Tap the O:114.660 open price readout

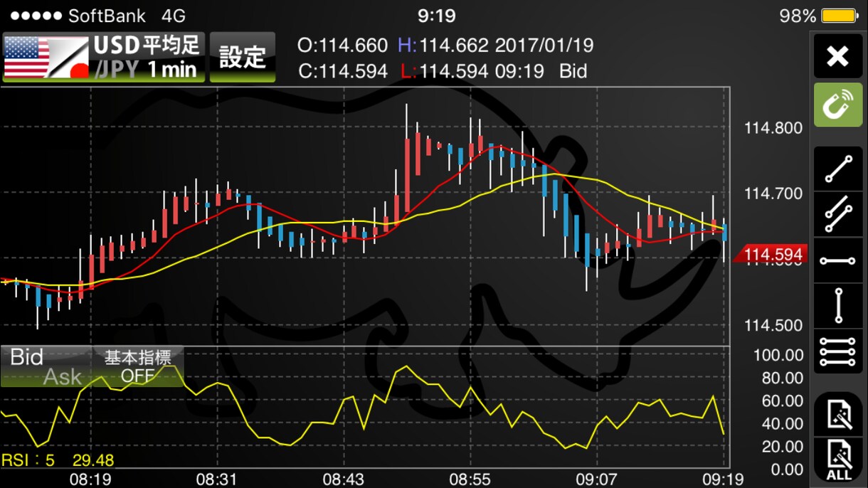click(x=342, y=46)
